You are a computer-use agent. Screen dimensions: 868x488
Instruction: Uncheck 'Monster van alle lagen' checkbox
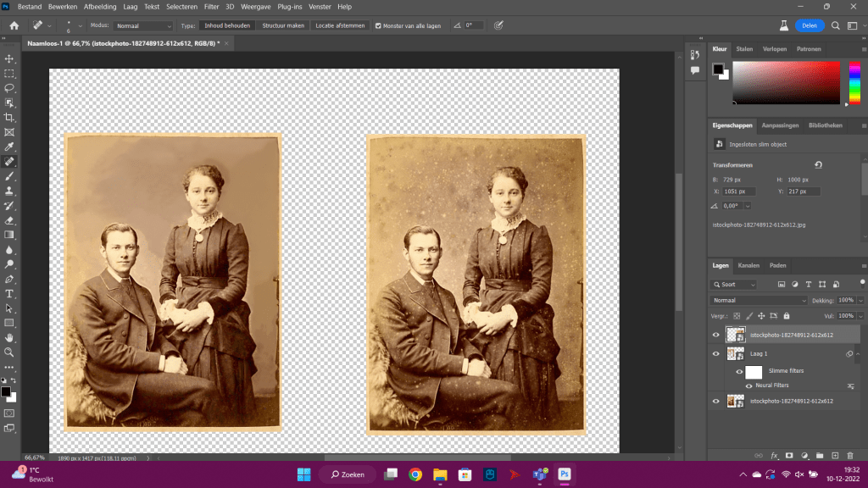pyautogui.click(x=378, y=25)
